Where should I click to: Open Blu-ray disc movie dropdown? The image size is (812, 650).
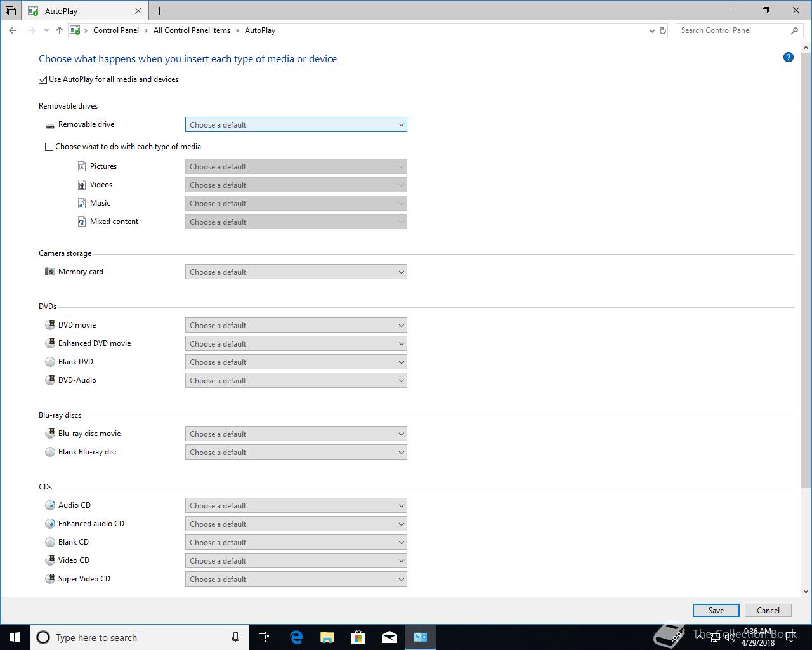[x=296, y=434]
